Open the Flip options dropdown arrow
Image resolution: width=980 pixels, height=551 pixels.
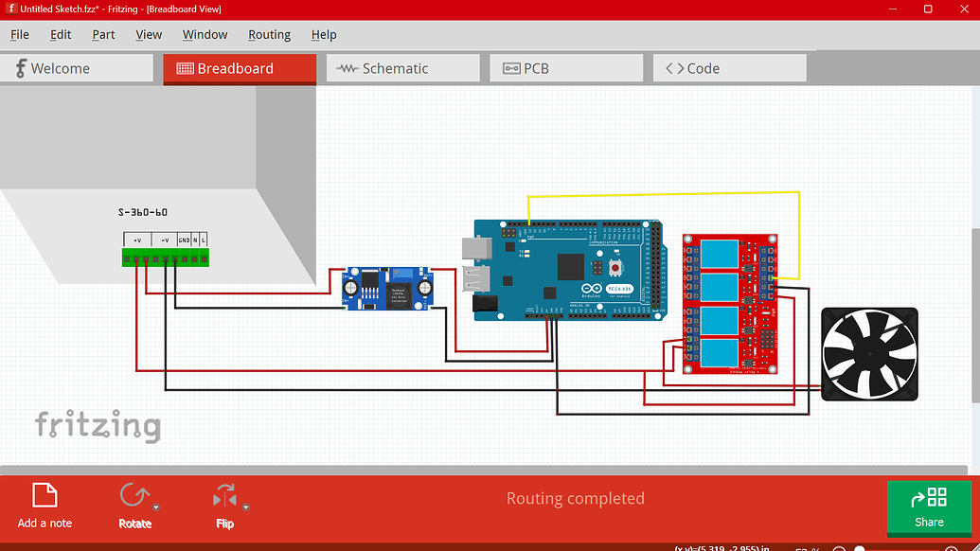[x=245, y=507]
